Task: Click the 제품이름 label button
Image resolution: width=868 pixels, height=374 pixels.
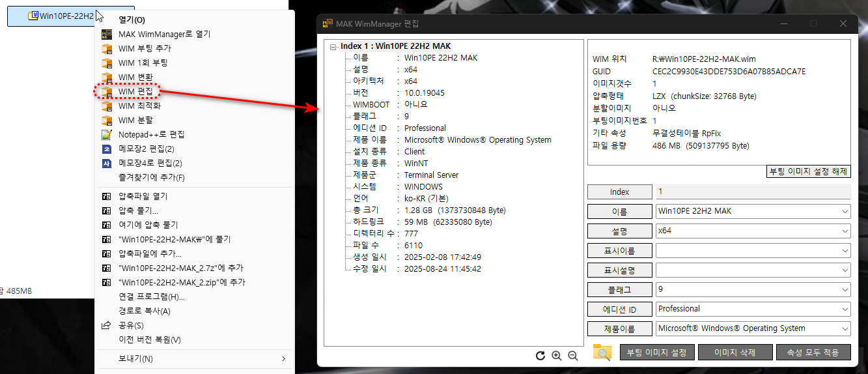Action: tap(620, 329)
